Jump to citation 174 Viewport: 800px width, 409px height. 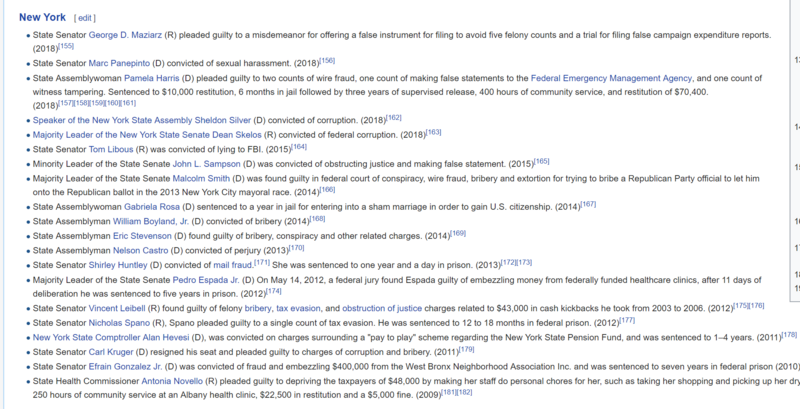click(x=273, y=291)
